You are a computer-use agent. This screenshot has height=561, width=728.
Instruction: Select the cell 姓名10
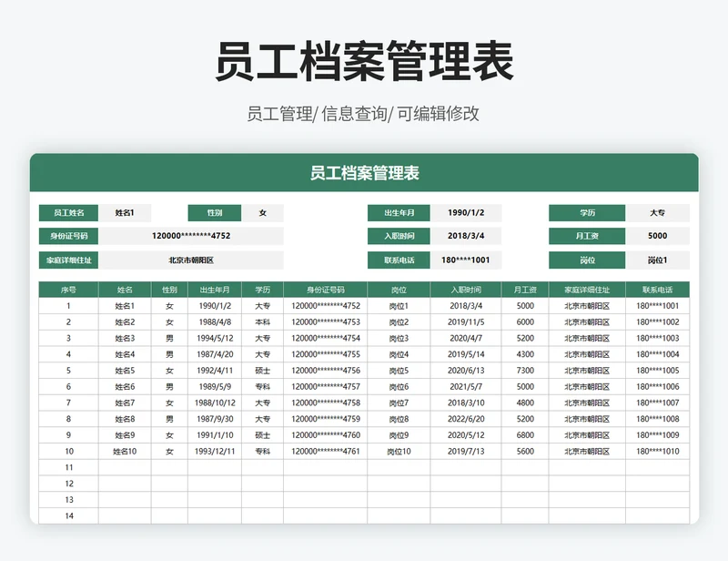click(x=125, y=452)
